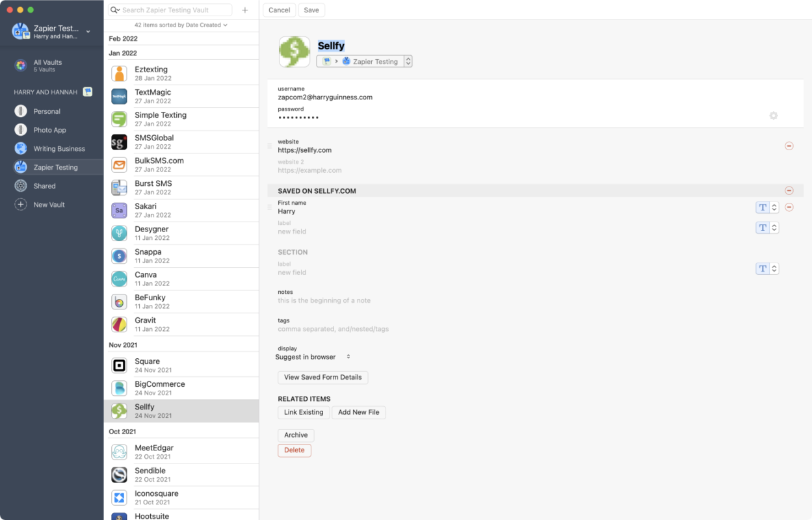Open account switcher chevron for Zapier Test
Viewport: 812px width, 520px height.
[88, 31]
